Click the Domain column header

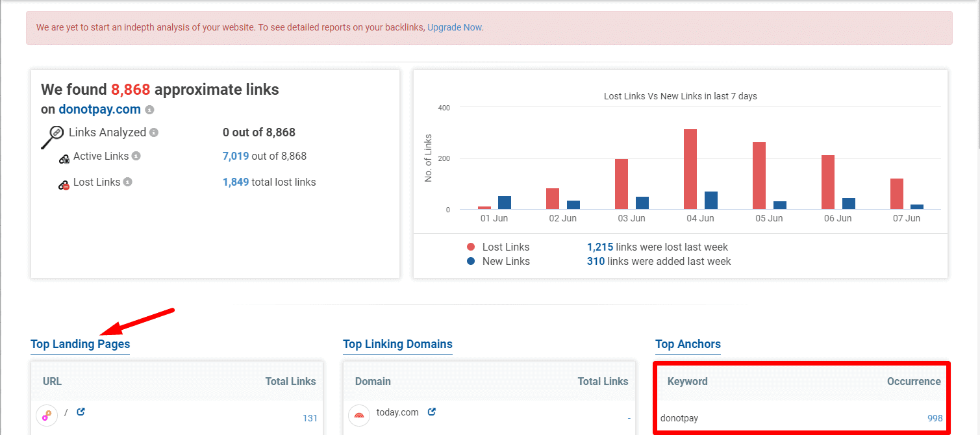[373, 381]
